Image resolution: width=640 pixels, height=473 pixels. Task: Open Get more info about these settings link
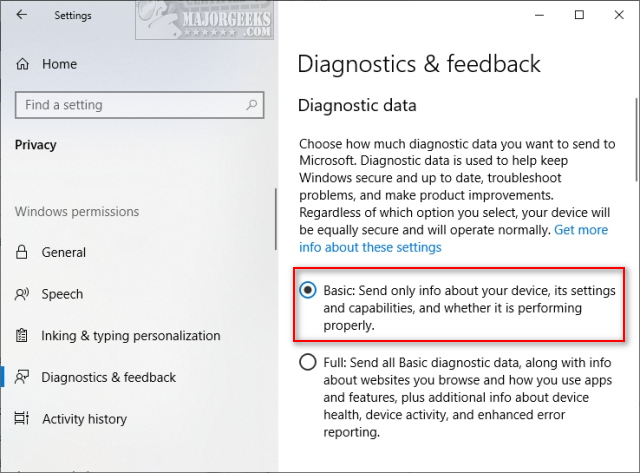(453, 238)
